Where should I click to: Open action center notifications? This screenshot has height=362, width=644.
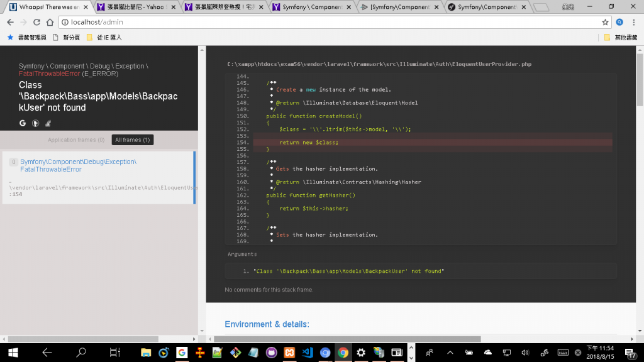tap(630, 353)
